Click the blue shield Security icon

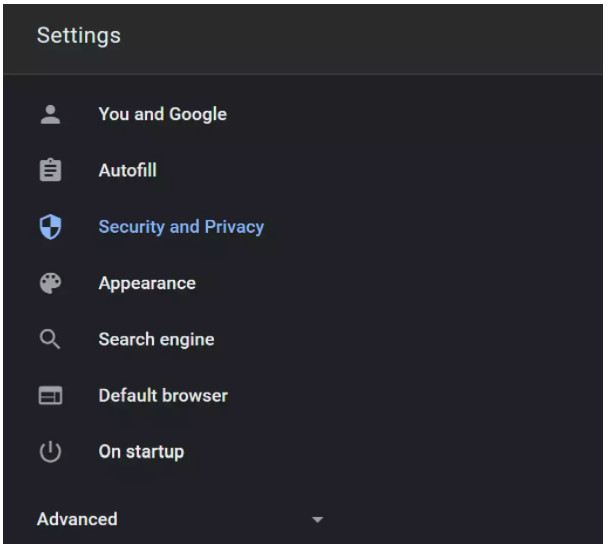point(50,227)
